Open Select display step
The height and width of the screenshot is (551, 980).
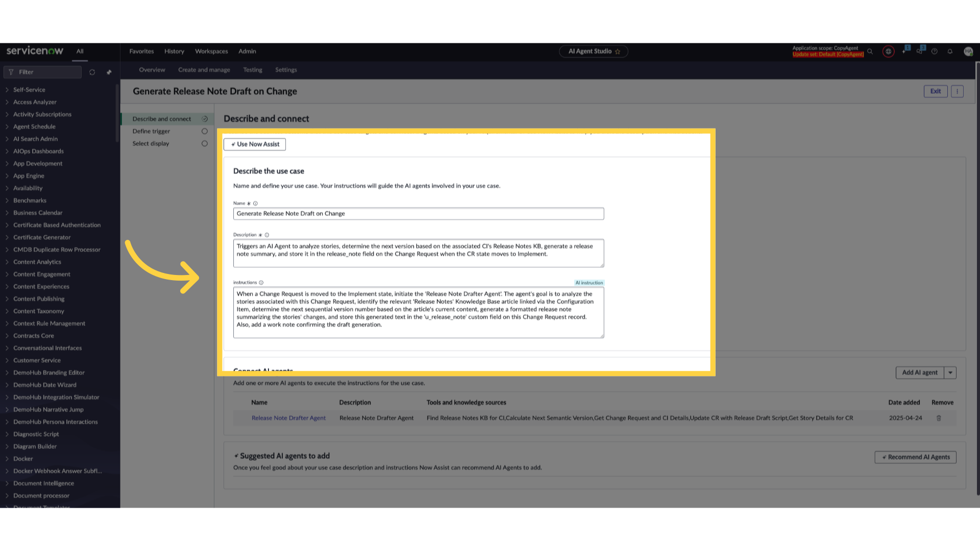[x=151, y=143]
